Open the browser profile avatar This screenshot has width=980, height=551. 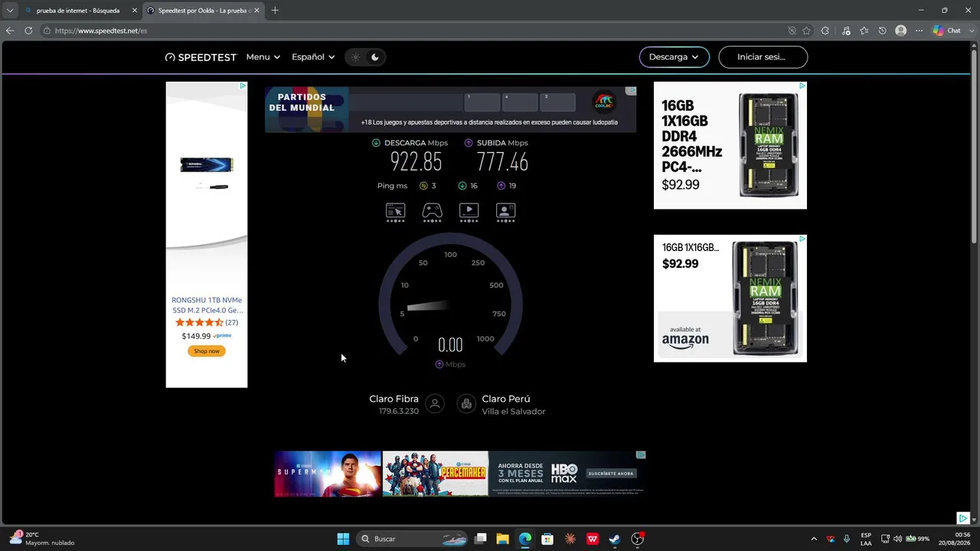(901, 31)
